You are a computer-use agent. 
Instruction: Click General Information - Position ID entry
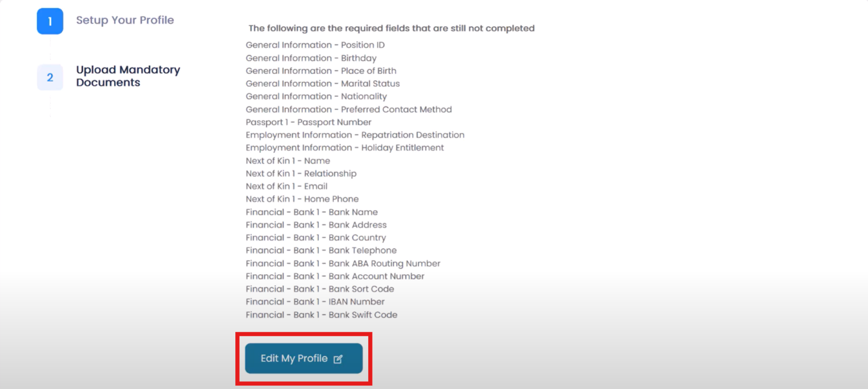coord(315,45)
